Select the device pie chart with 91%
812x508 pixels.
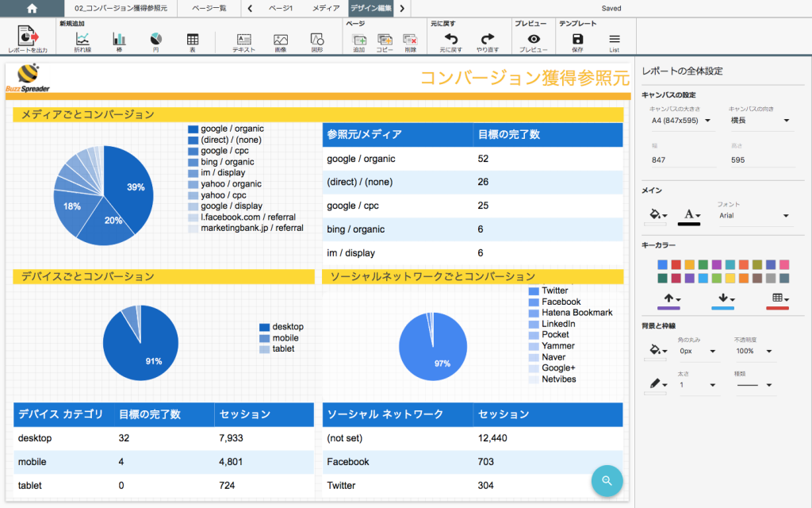141,343
